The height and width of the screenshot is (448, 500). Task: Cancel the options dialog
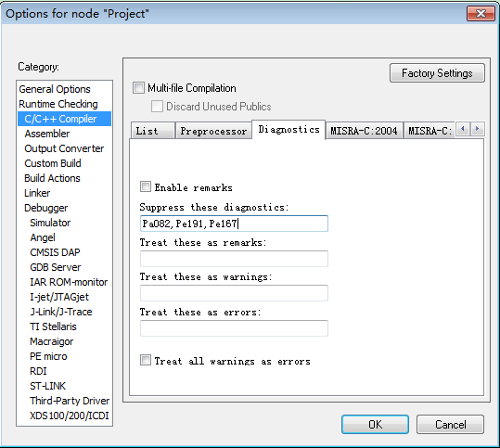tap(450, 425)
